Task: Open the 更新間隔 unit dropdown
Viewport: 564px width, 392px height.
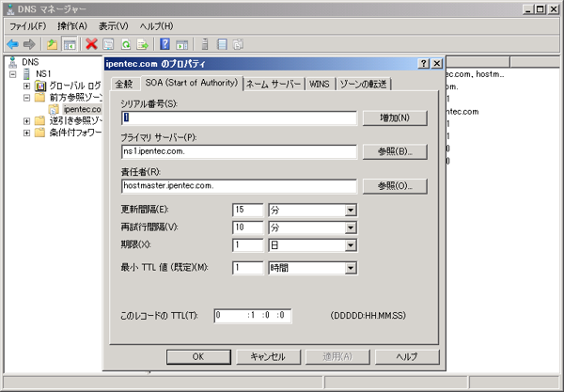Action: 351,210
